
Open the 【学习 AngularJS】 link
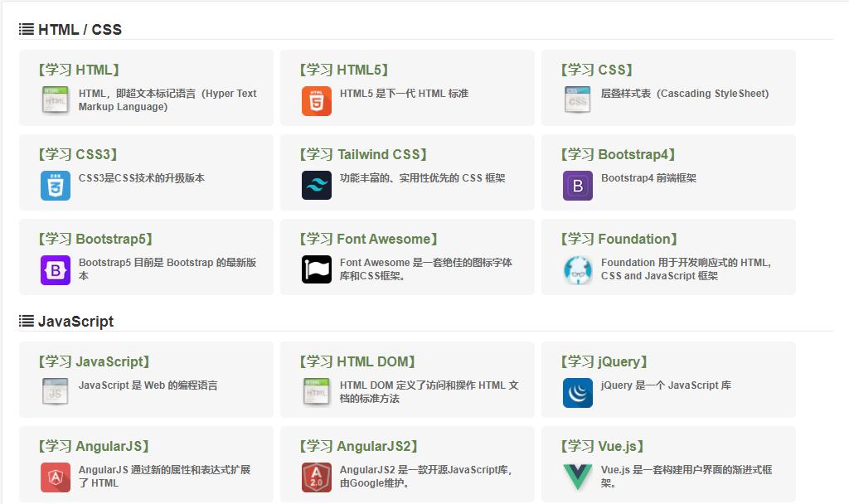click(x=94, y=446)
